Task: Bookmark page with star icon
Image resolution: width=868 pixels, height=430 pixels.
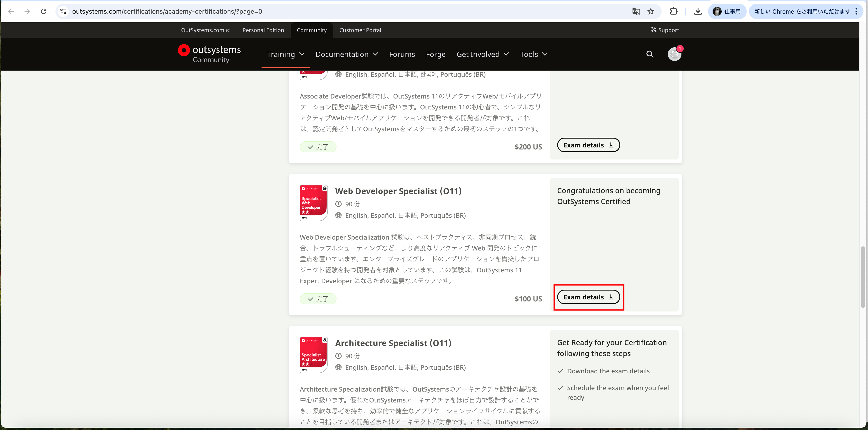Action: pyautogui.click(x=651, y=11)
